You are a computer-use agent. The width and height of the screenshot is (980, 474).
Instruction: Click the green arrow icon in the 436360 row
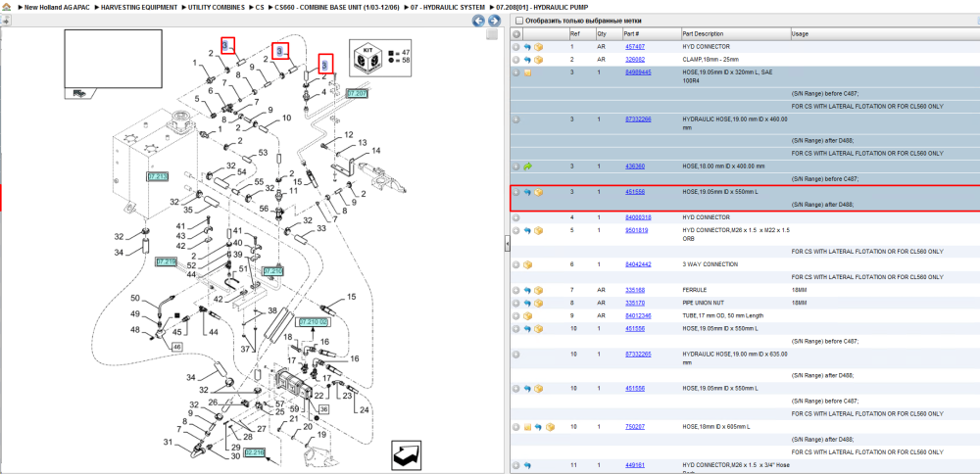[527, 166]
